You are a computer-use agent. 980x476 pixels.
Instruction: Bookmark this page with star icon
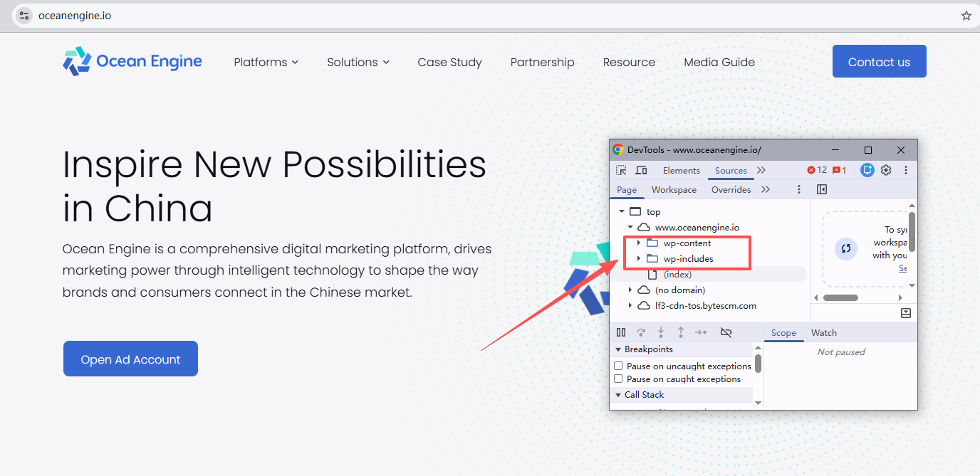pyautogui.click(x=966, y=16)
